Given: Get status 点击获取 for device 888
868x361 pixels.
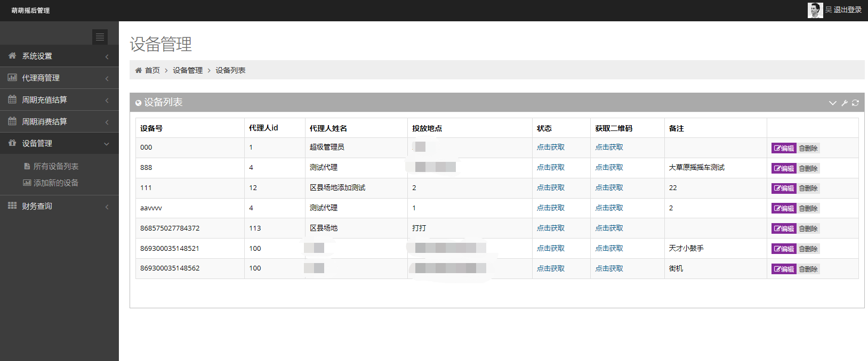Looking at the screenshot, I should click(x=551, y=167).
